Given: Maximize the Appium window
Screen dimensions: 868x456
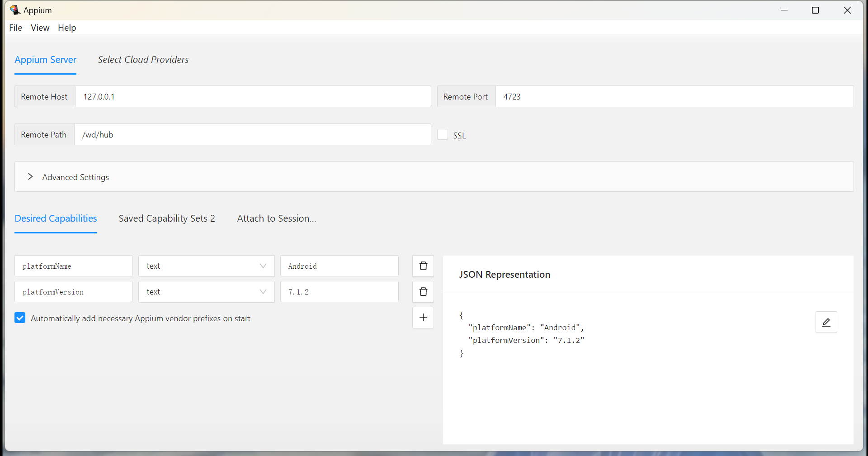Looking at the screenshot, I should pos(815,10).
